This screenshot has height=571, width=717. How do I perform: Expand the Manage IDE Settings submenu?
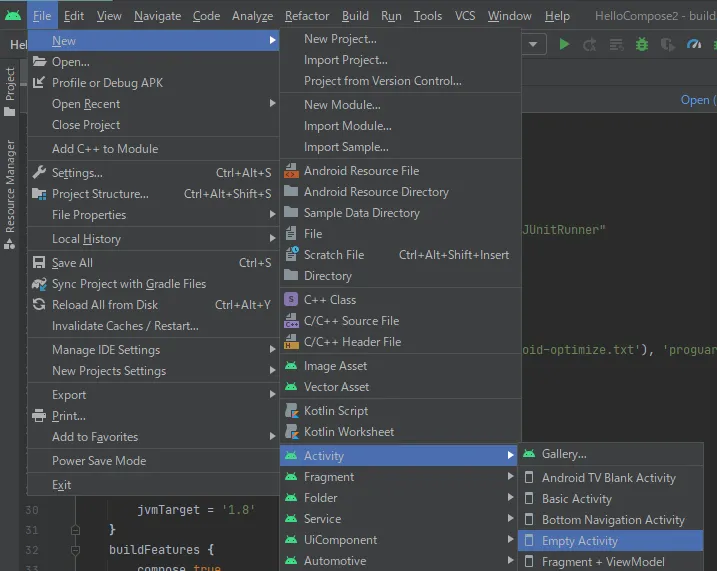pyautogui.click(x=106, y=350)
